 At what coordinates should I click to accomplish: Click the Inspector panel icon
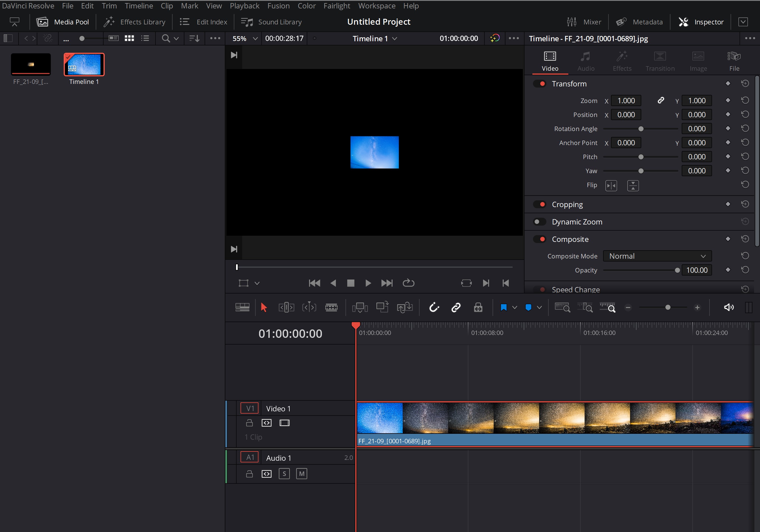pos(683,22)
